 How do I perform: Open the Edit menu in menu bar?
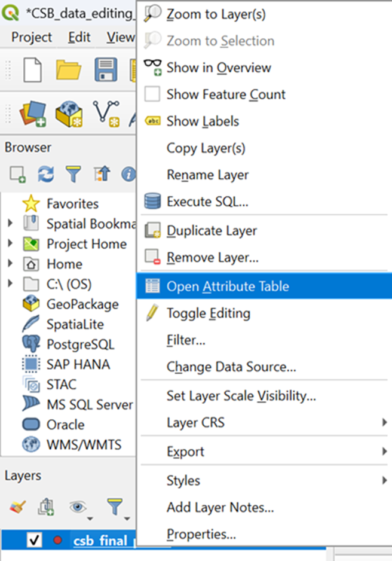[x=79, y=37]
